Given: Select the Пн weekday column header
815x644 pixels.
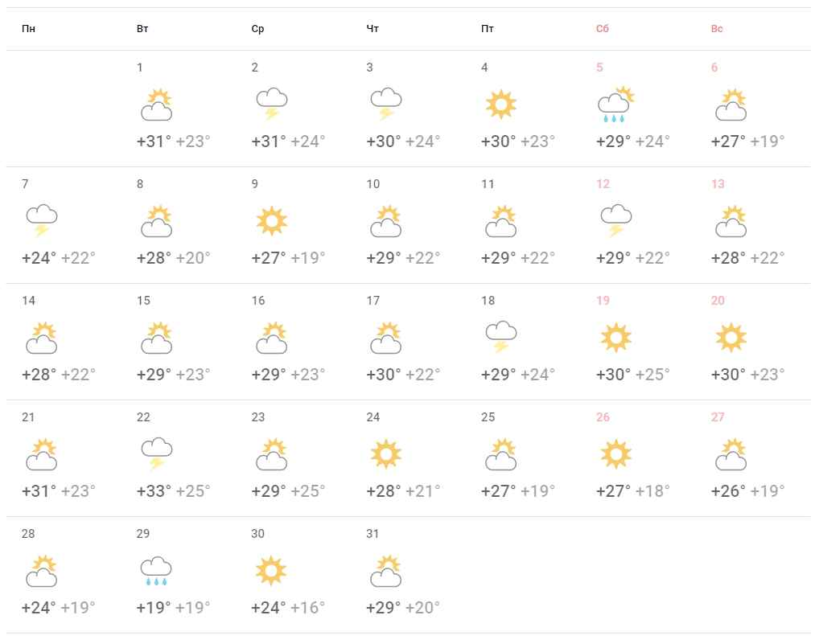Looking at the screenshot, I should coord(29,29).
